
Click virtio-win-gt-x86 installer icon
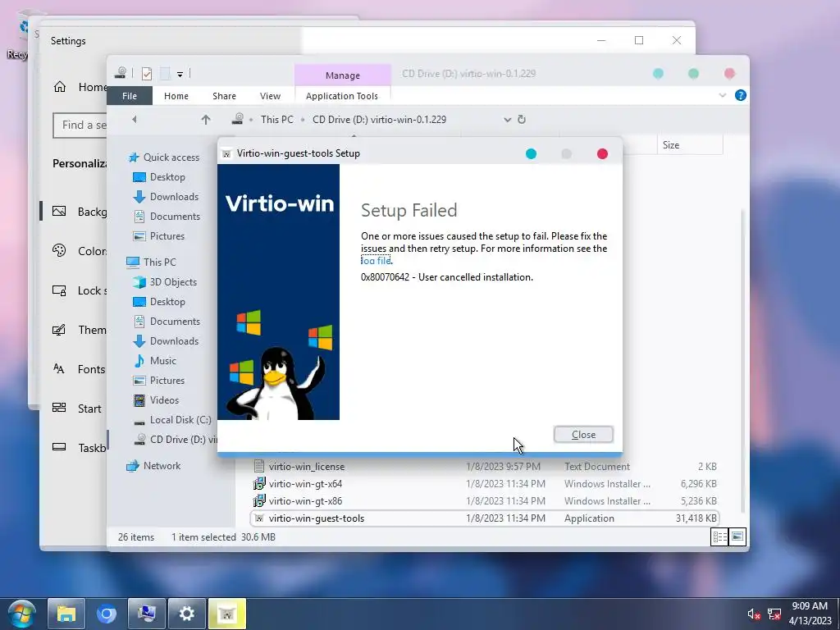pos(259,501)
